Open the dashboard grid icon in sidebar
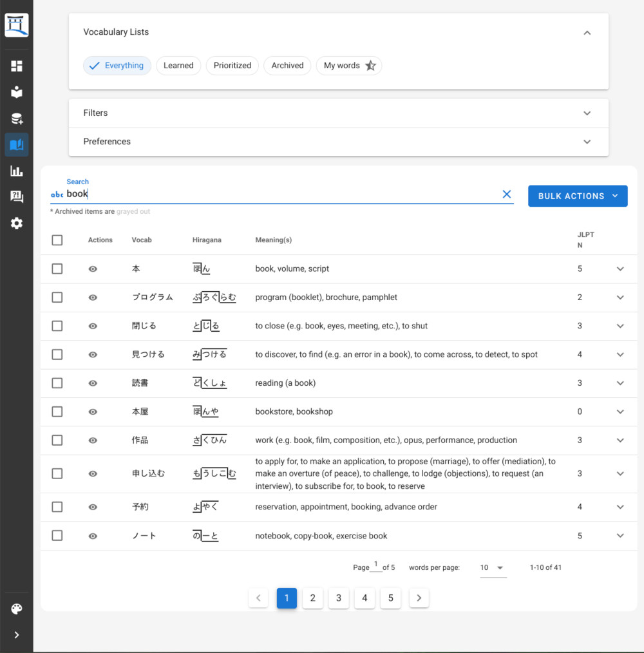This screenshot has height=653, width=644. coord(16,66)
